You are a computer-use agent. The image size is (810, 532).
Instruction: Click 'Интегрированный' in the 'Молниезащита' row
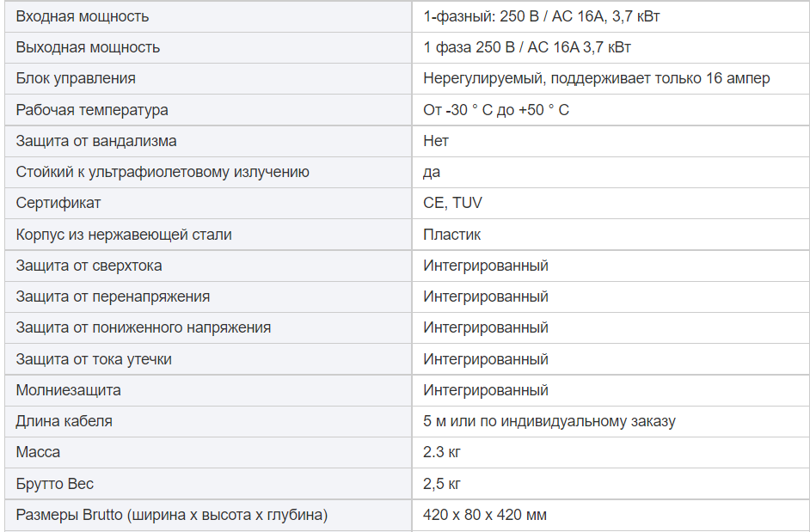pyautogui.click(x=486, y=390)
